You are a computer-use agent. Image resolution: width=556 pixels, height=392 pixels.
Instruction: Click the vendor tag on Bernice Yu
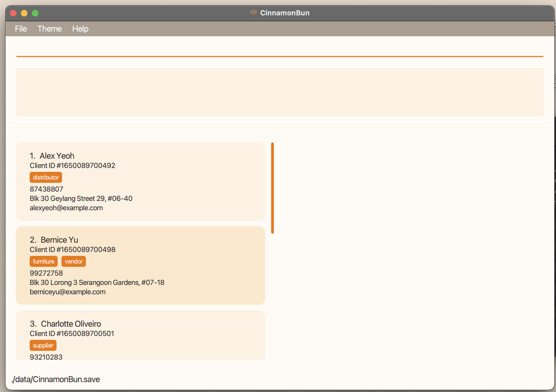[74, 262]
